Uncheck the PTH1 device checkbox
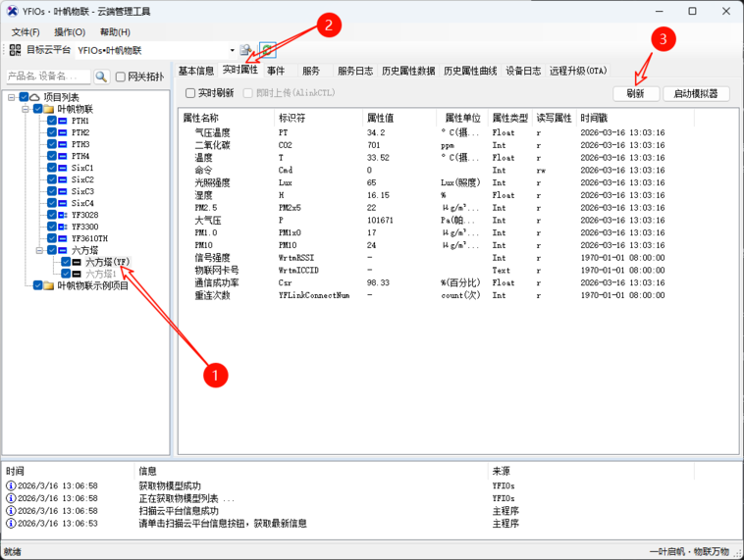The height and width of the screenshot is (560, 744). [x=52, y=121]
